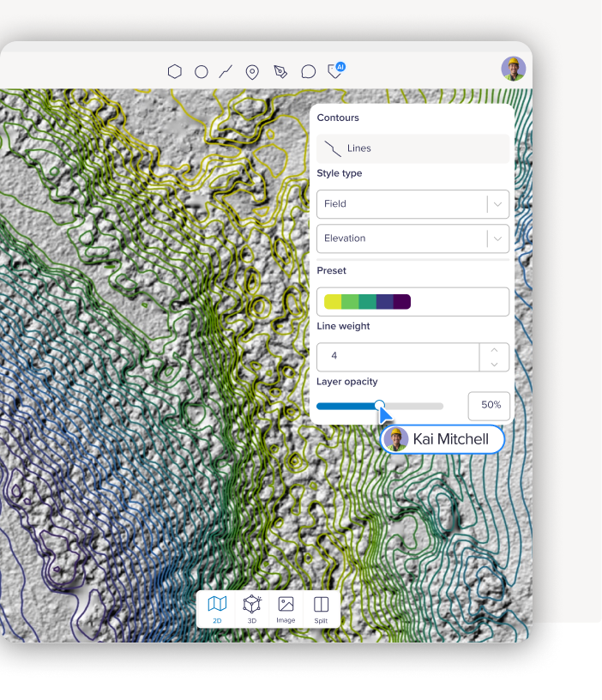Screen dimensions: 602x700
Task: Click the Layer opacity label
Action: click(x=346, y=382)
